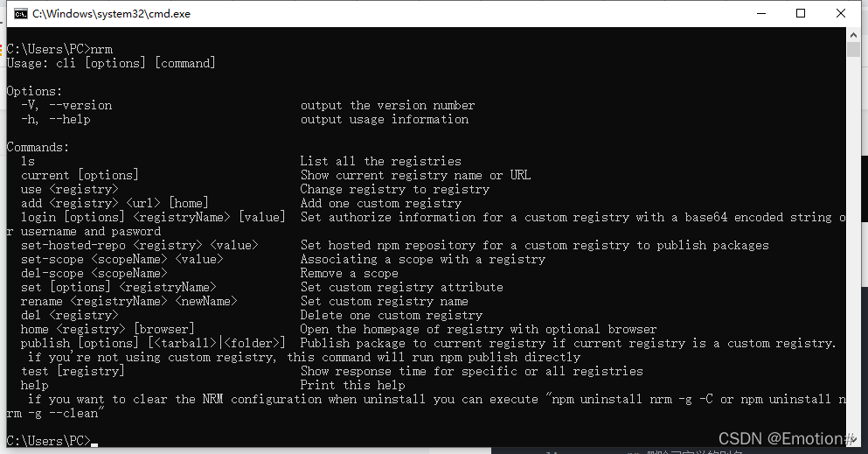
Task: Close the Command Prompt window
Action: (840, 13)
